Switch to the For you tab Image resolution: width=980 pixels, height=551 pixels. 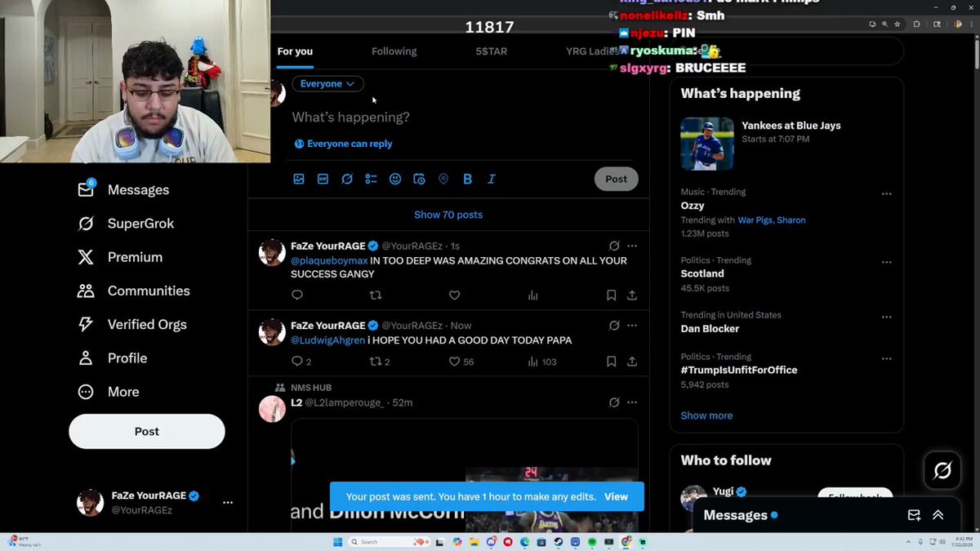click(x=295, y=51)
